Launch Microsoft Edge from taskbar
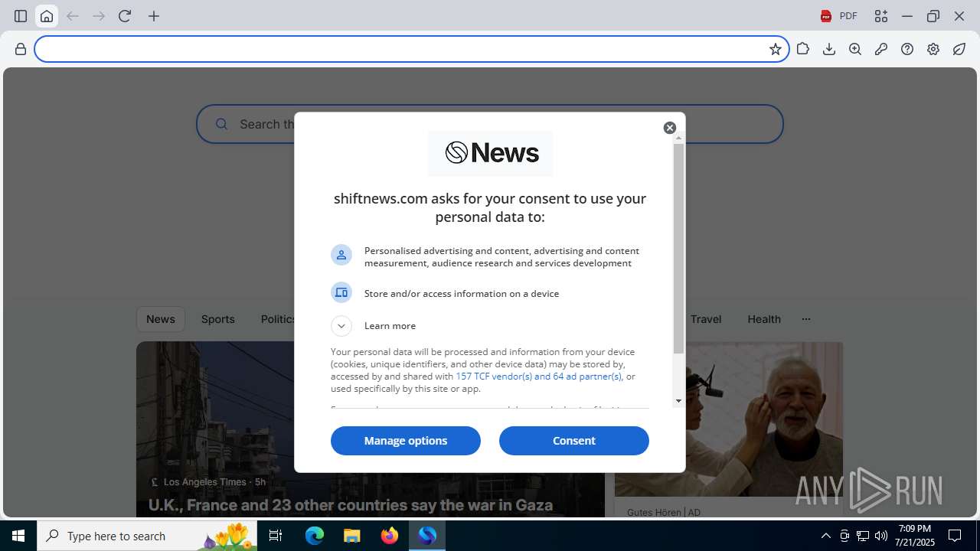Viewport: 980px width, 551px height. pos(315,536)
